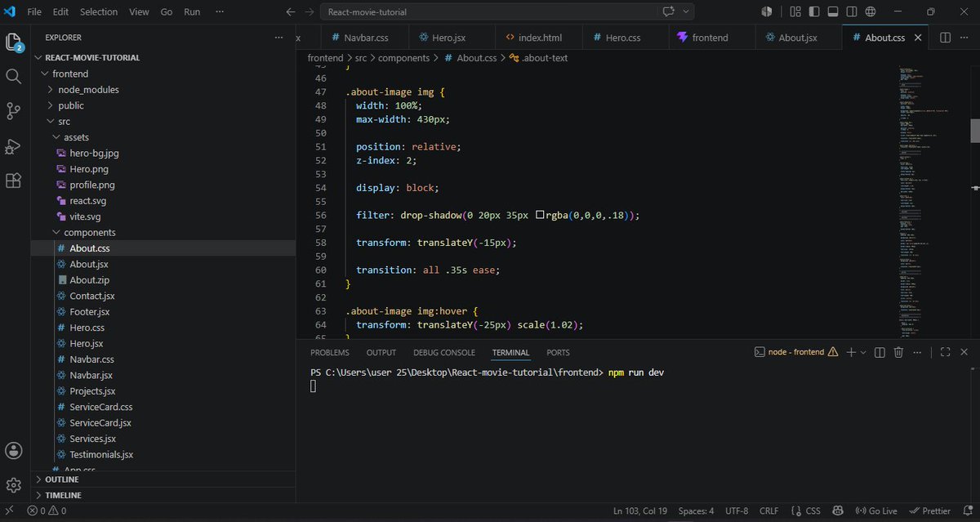Switch to the index.html editor tab
This screenshot has width=980, height=522.
pos(540,38)
